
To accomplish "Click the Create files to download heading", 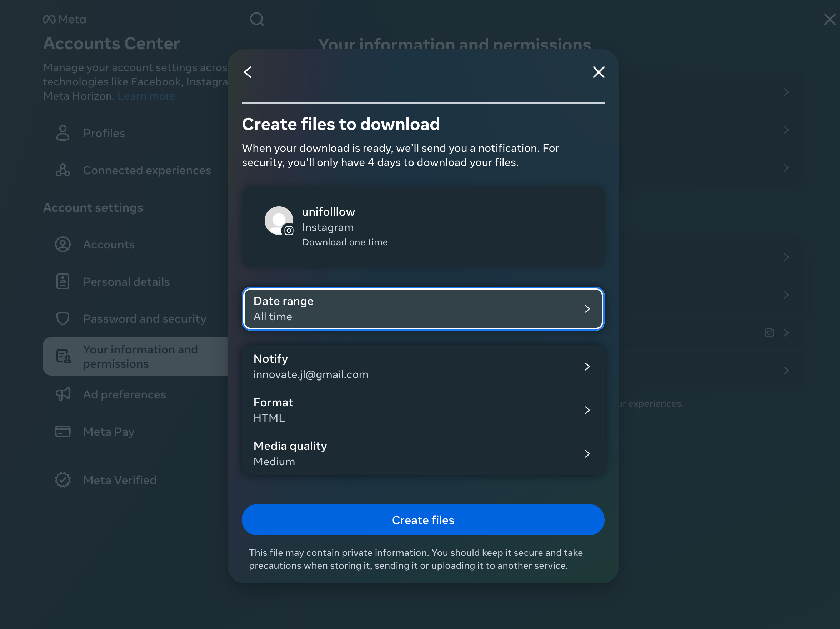I will (341, 124).
